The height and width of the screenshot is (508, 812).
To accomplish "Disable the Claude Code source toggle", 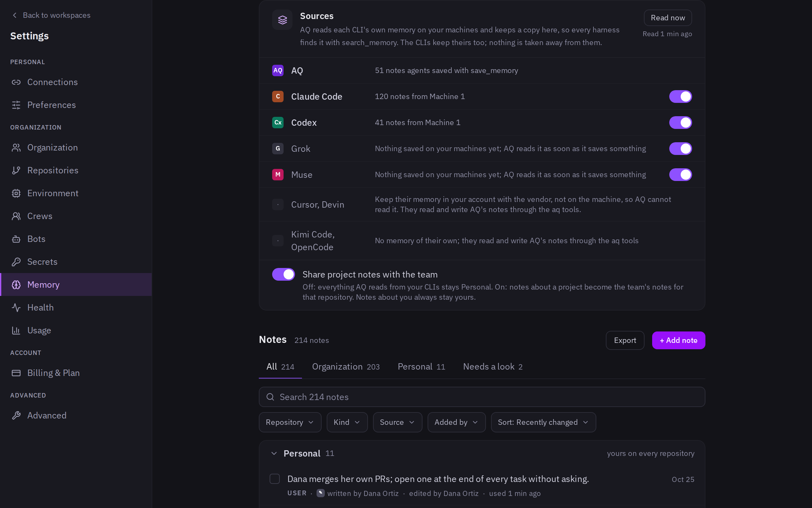I will tap(680, 97).
